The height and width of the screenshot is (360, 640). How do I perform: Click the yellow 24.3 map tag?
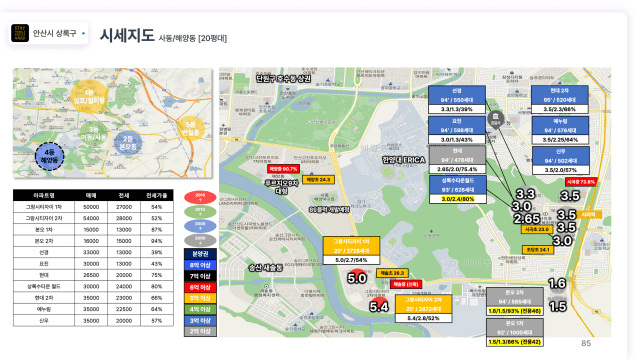coord(318,180)
